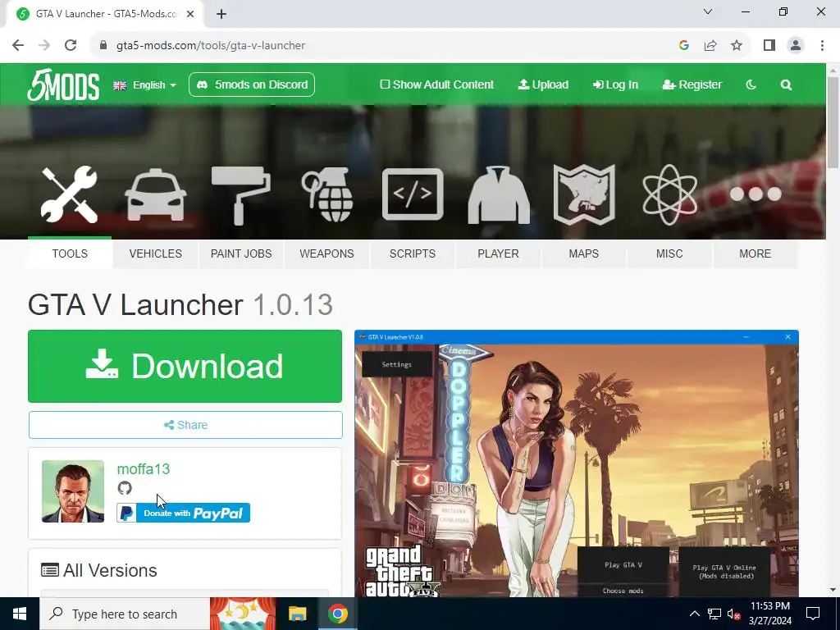This screenshot has height=630, width=840.
Task: Select the MISC tab
Action: (x=669, y=253)
